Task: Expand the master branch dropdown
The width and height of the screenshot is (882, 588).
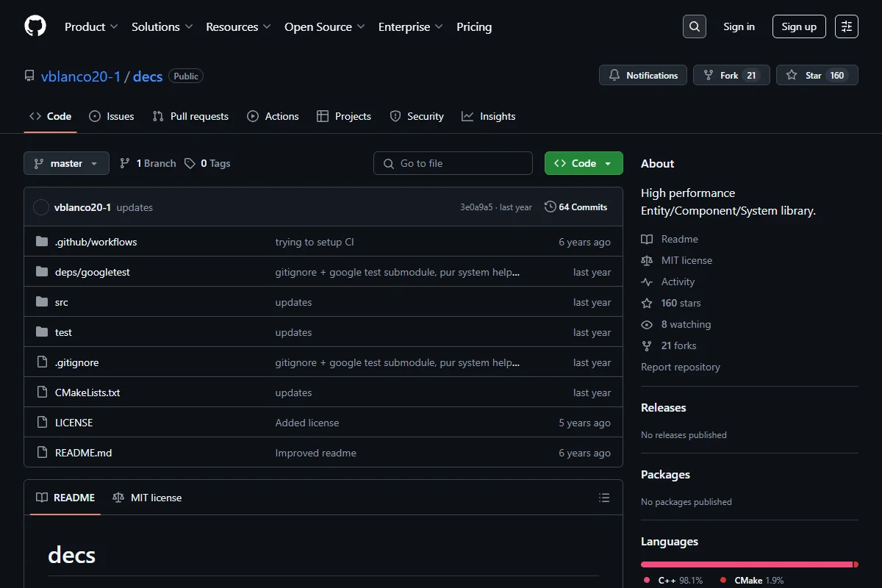Action: click(x=66, y=163)
